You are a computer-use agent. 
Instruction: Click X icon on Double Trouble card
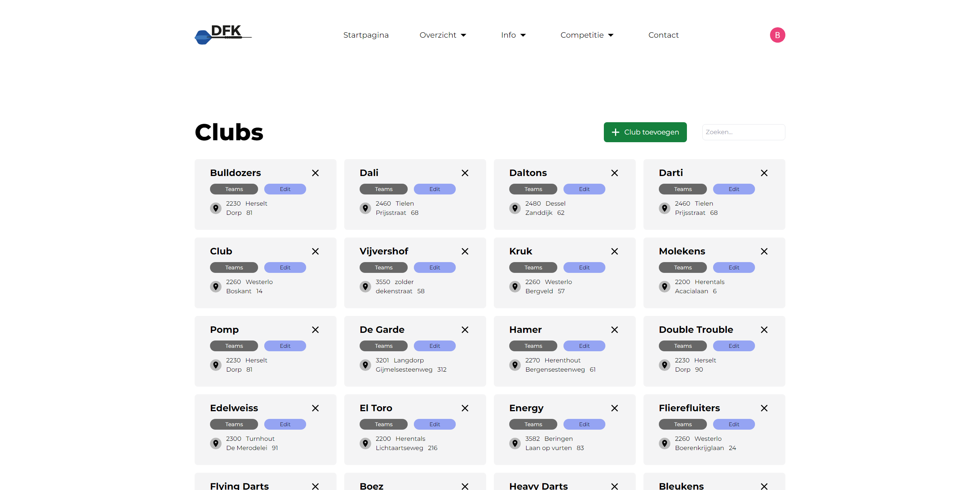[764, 330]
